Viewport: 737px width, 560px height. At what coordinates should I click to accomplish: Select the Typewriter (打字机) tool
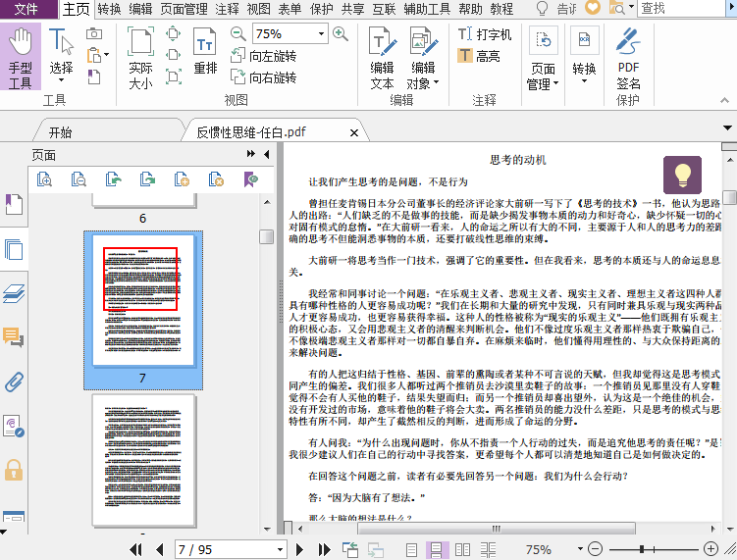pos(484,34)
